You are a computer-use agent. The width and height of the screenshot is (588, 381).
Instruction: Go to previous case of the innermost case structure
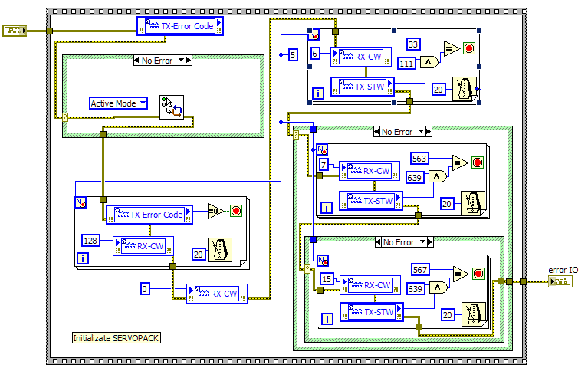[379, 242]
